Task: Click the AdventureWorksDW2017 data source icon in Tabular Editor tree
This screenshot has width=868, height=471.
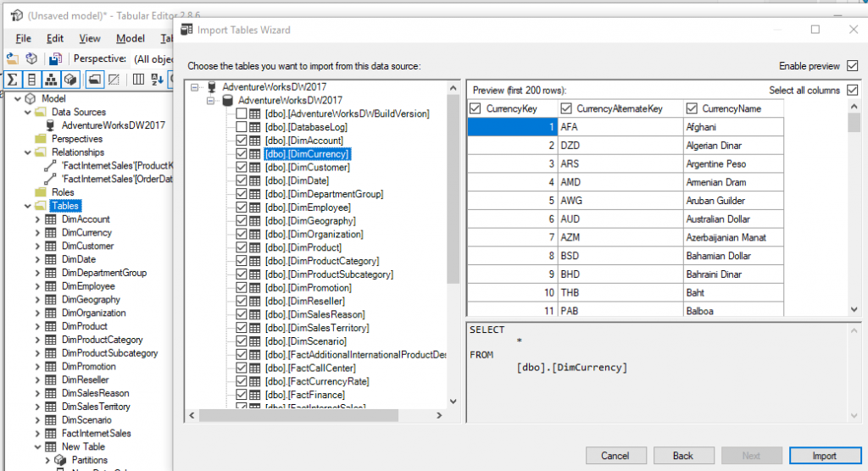Action: [x=50, y=125]
